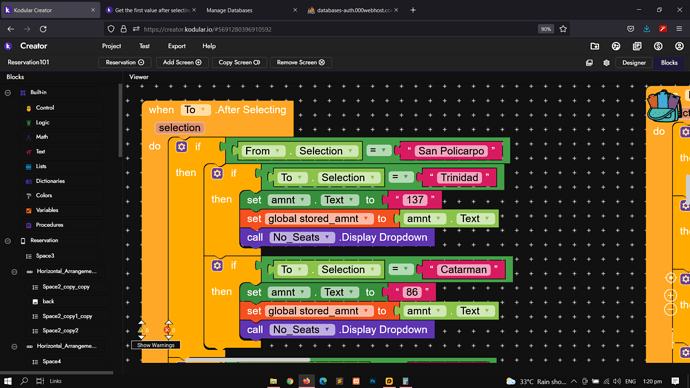Image resolution: width=690 pixels, height=388 pixels.
Task: Select the Space4 component
Action: 51,362
